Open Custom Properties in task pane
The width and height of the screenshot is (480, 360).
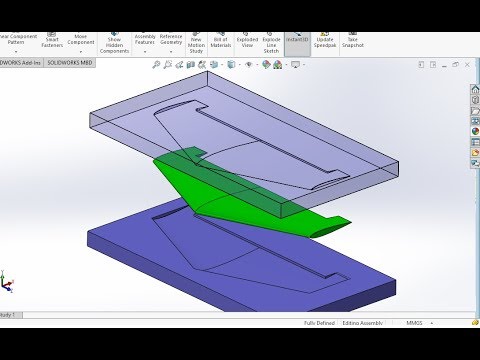click(475, 142)
